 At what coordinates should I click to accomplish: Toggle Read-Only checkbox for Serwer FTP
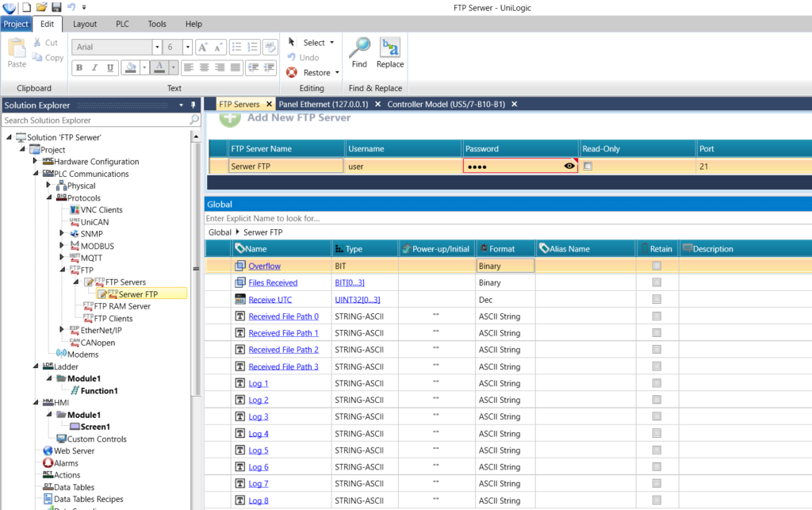click(588, 167)
